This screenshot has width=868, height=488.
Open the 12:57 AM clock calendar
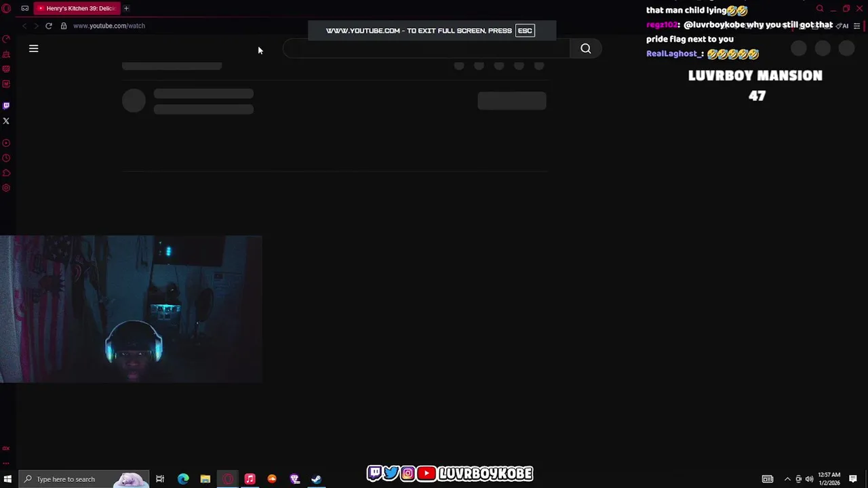point(829,479)
